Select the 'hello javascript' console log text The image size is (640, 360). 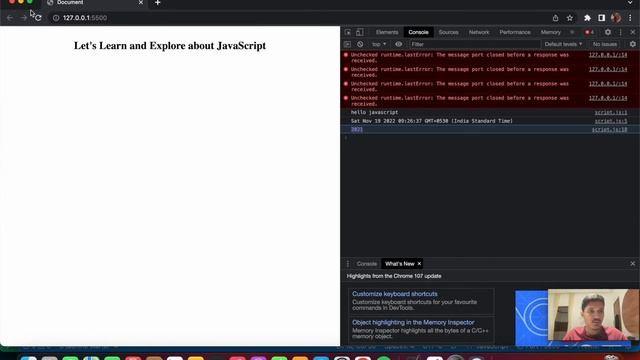[374, 112]
